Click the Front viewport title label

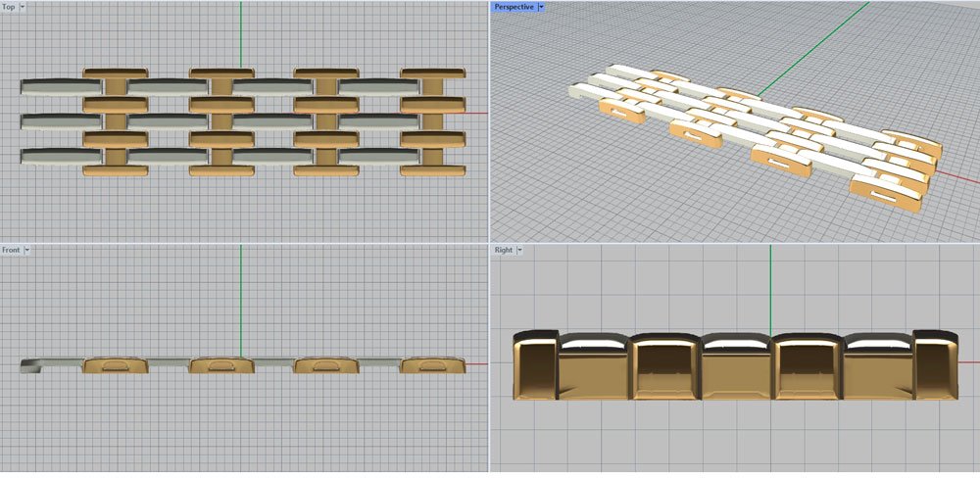[x=11, y=250]
